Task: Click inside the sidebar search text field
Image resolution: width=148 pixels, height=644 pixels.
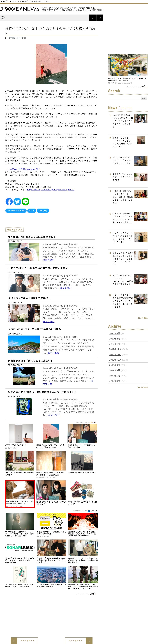Action: click(x=125, y=99)
